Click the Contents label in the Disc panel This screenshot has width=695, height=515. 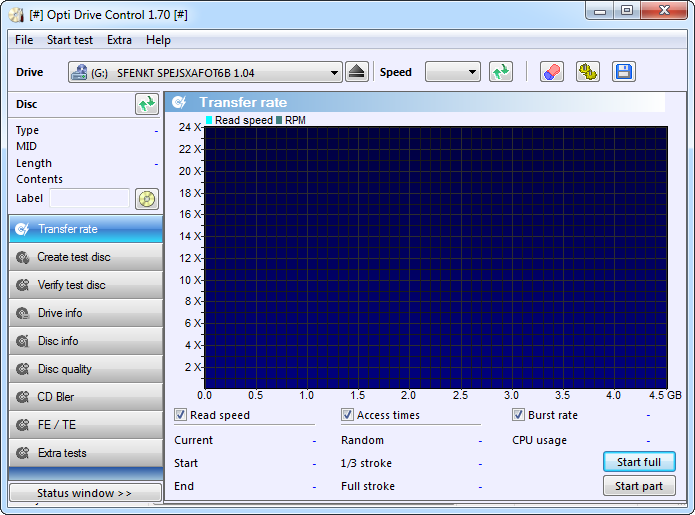39,179
